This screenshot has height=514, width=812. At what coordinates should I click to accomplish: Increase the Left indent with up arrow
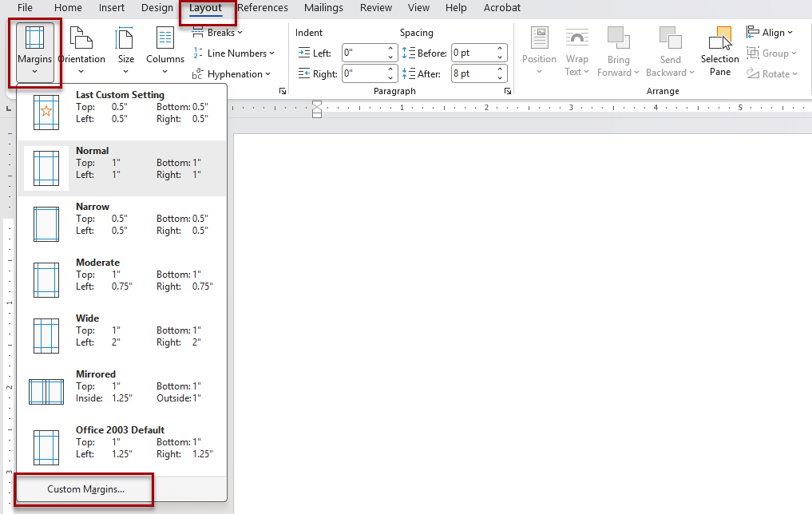(x=391, y=49)
